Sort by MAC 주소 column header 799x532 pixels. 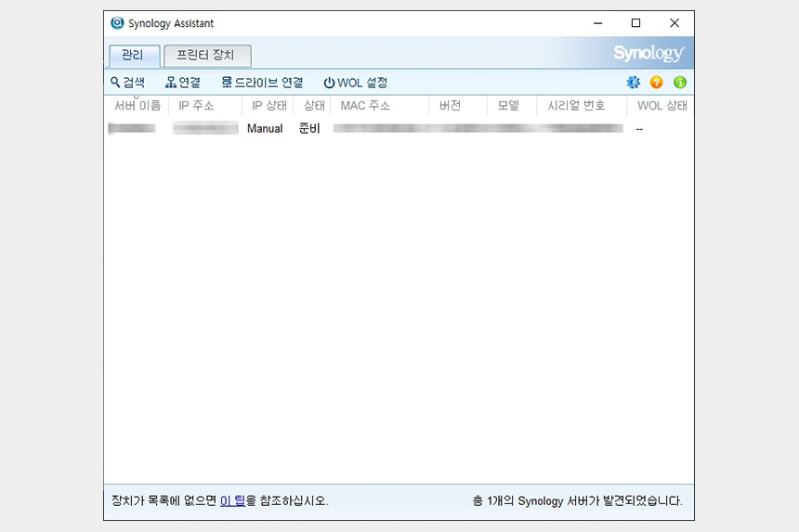click(380, 106)
